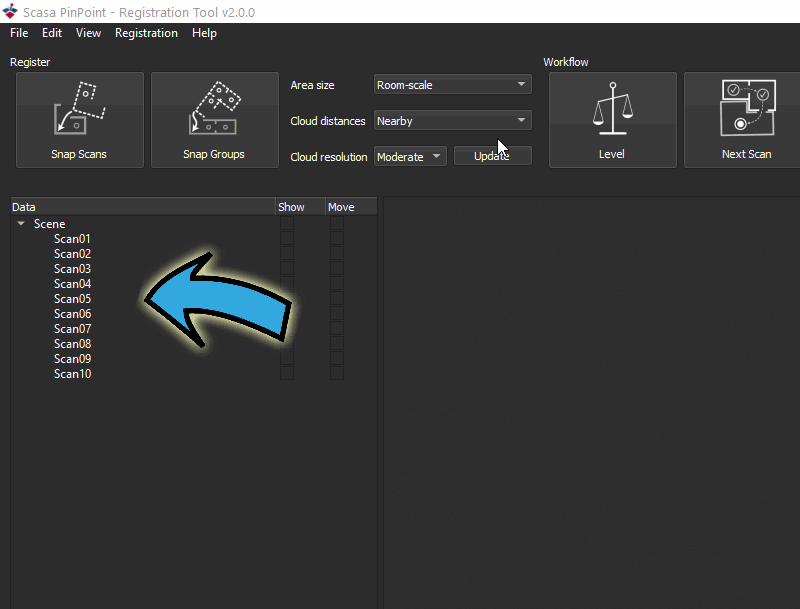This screenshot has height=609, width=800.
Task: Collapse the Scene tree node
Action: pyautogui.click(x=21, y=223)
